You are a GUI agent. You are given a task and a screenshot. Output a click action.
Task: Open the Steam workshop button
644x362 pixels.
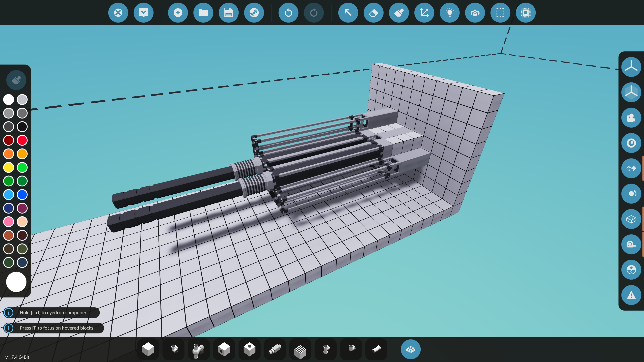click(254, 13)
